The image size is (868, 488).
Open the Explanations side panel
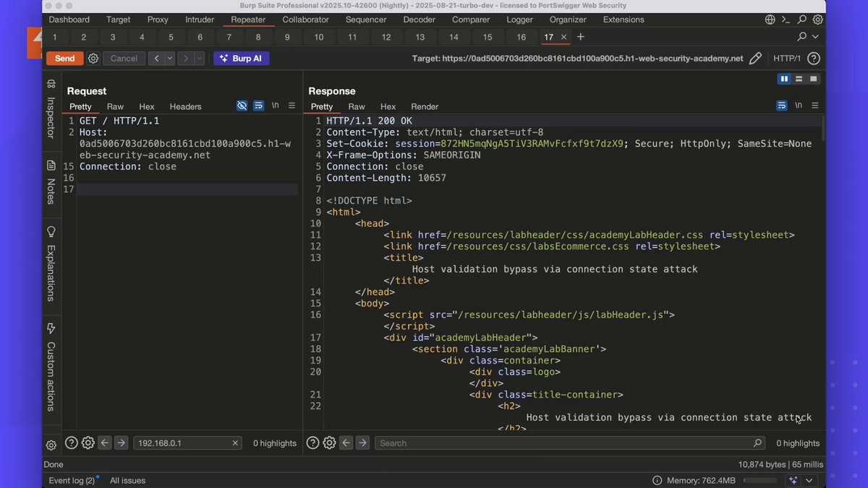[51, 264]
